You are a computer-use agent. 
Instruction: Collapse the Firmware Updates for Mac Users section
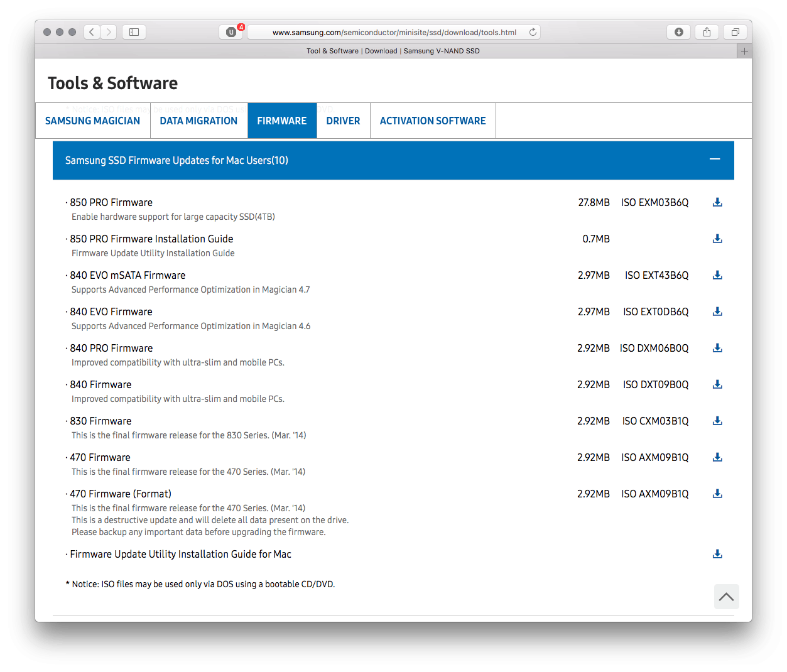pos(715,160)
